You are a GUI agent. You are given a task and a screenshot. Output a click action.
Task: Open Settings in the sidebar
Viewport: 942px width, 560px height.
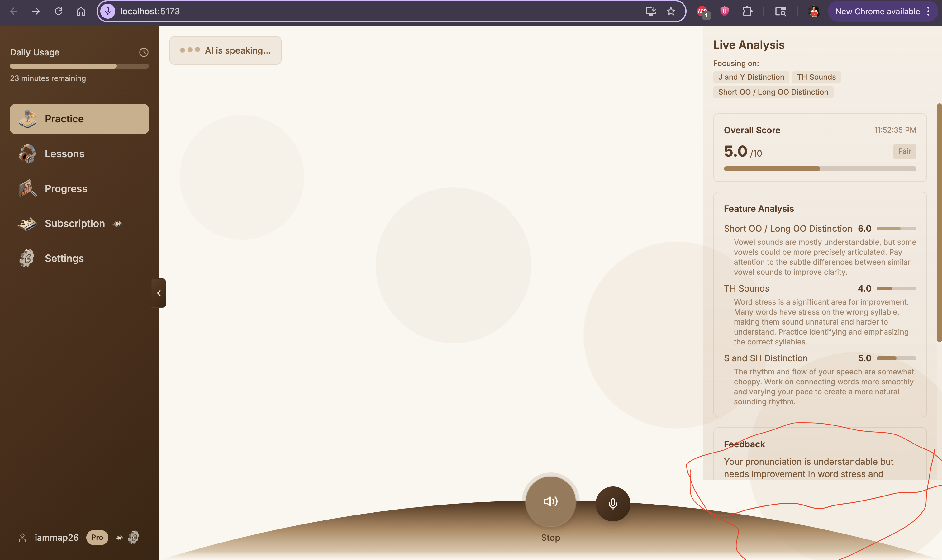pyautogui.click(x=64, y=259)
